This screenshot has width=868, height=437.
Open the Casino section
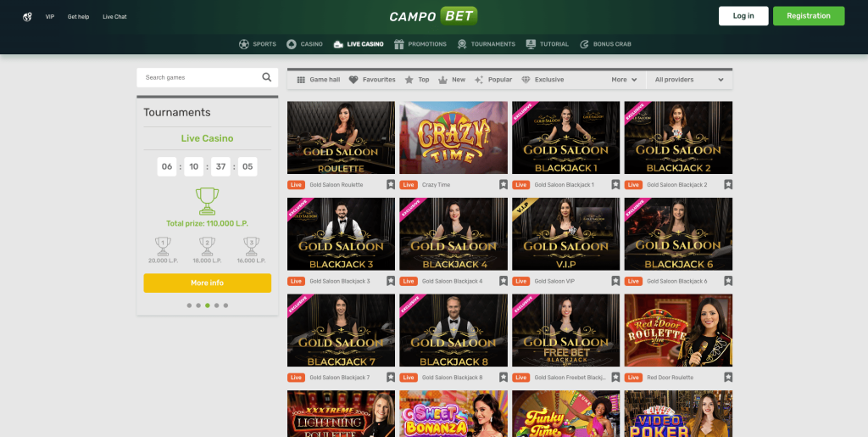tap(304, 44)
